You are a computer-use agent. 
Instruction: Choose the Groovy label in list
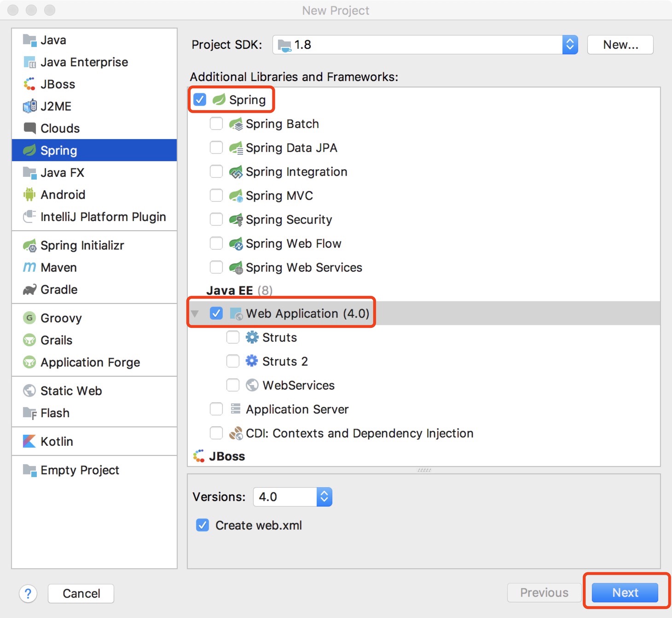[61, 318]
